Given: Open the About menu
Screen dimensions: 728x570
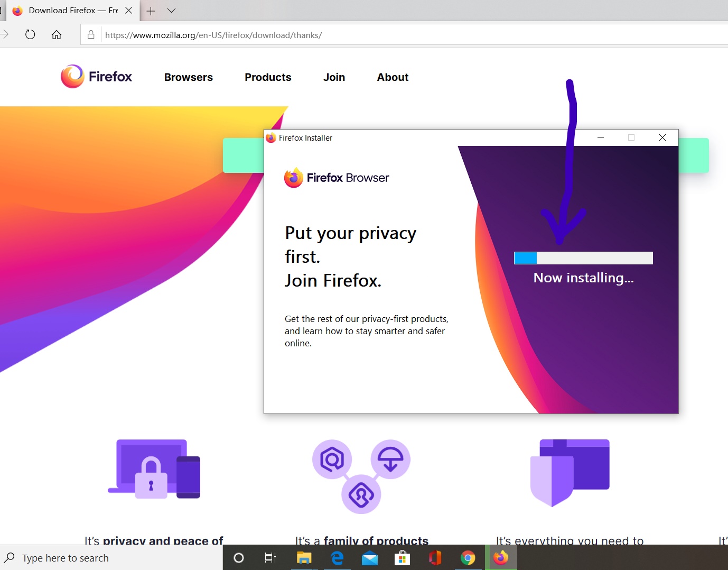Looking at the screenshot, I should tap(393, 77).
